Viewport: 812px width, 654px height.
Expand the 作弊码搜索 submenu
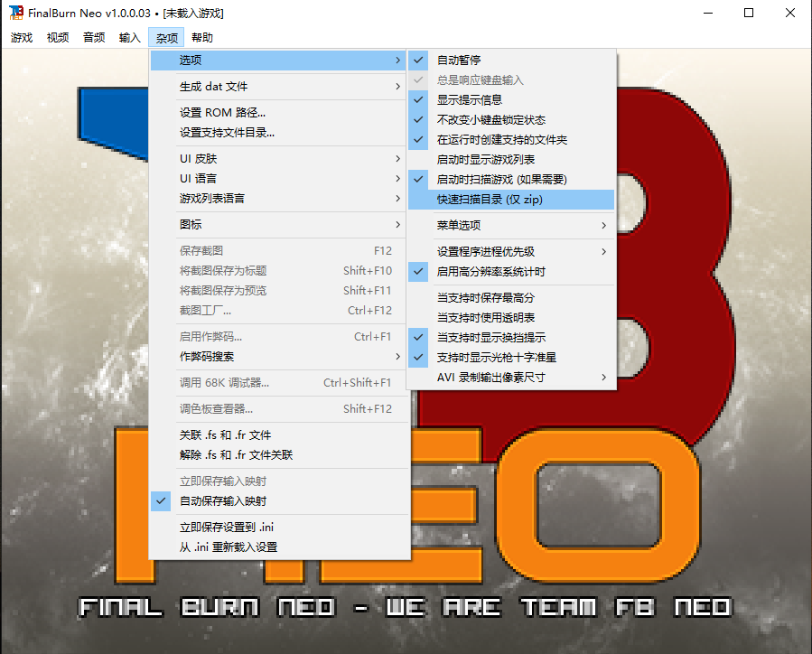278,357
